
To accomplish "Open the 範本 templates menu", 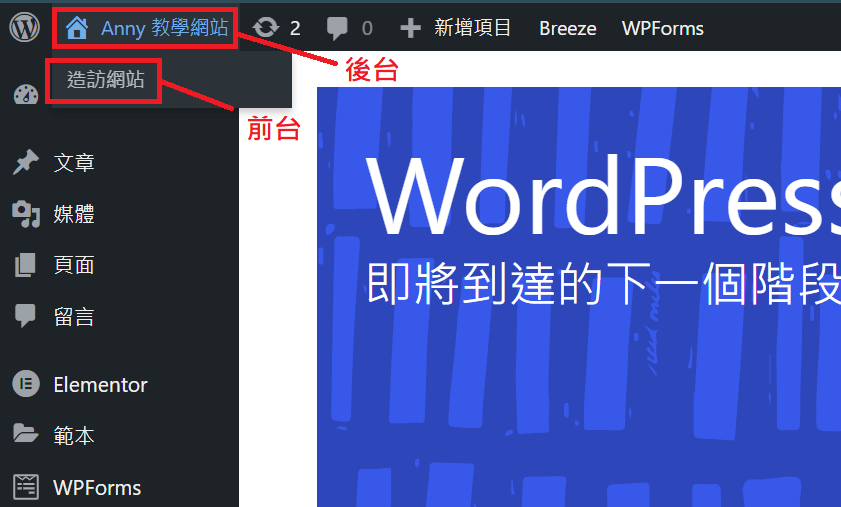I will coord(74,435).
